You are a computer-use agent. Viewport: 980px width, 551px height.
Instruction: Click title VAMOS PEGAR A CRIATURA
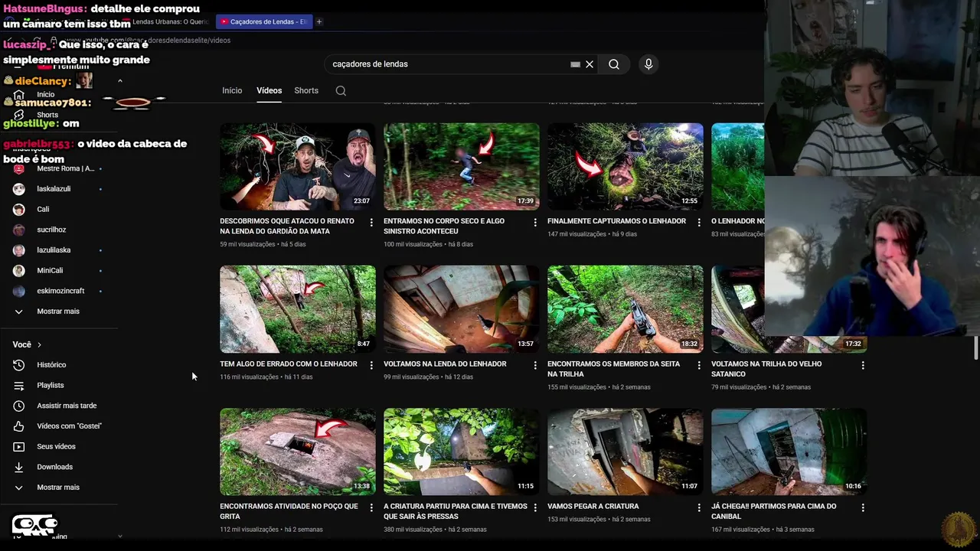pos(593,507)
